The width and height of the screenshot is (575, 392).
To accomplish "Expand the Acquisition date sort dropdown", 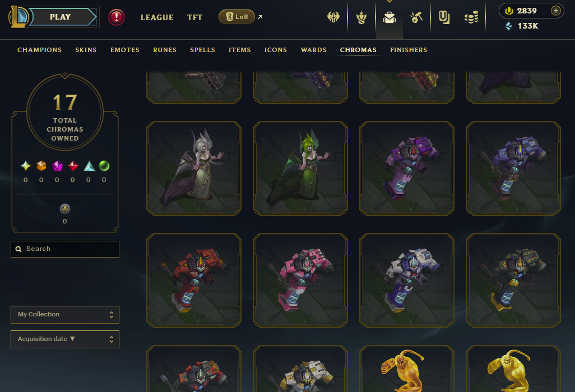I will click(65, 339).
